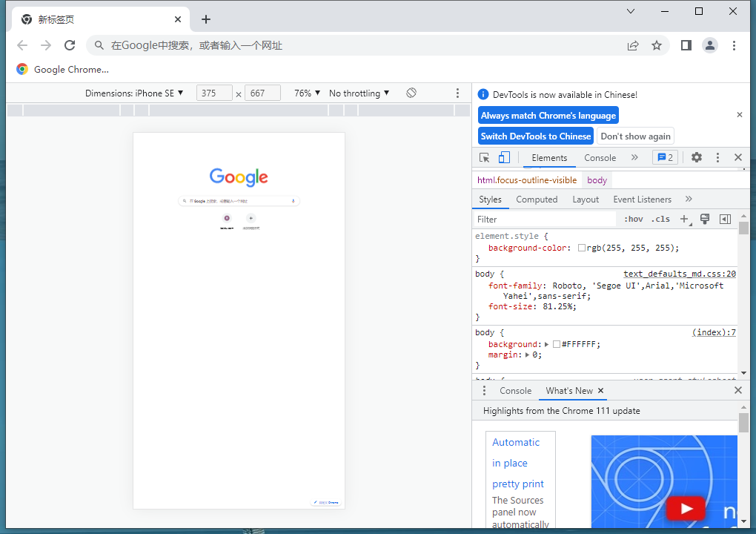
Task: Toggle the :hov element state button
Action: (634, 219)
